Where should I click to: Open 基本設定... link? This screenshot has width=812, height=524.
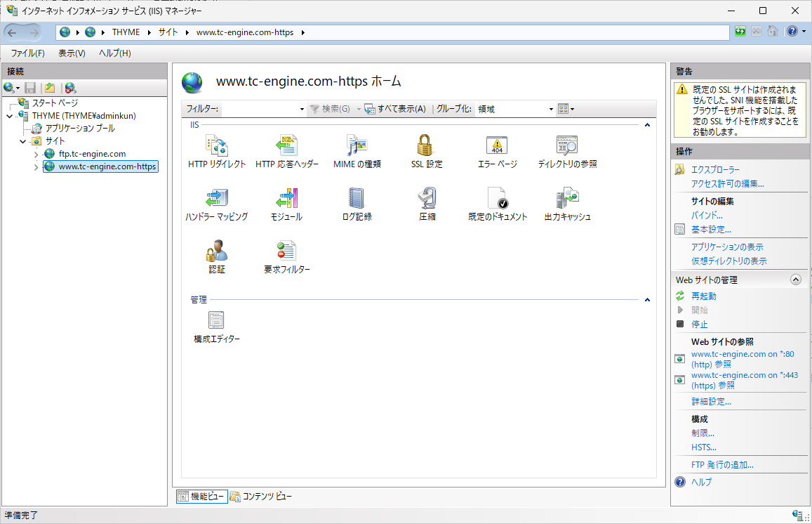[x=711, y=229]
